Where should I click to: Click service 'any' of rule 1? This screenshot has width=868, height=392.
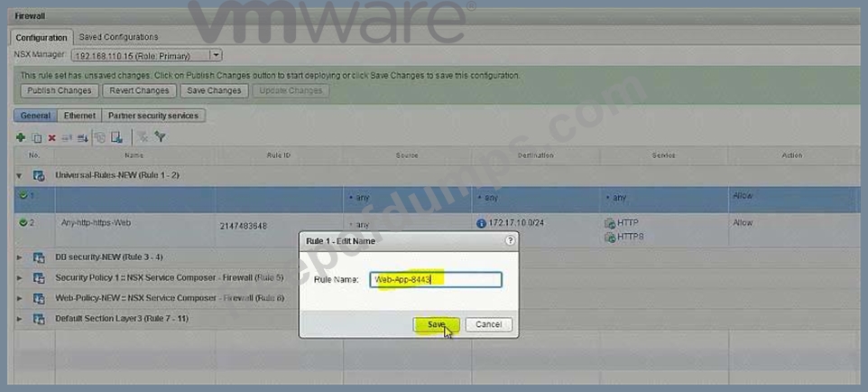point(620,198)
